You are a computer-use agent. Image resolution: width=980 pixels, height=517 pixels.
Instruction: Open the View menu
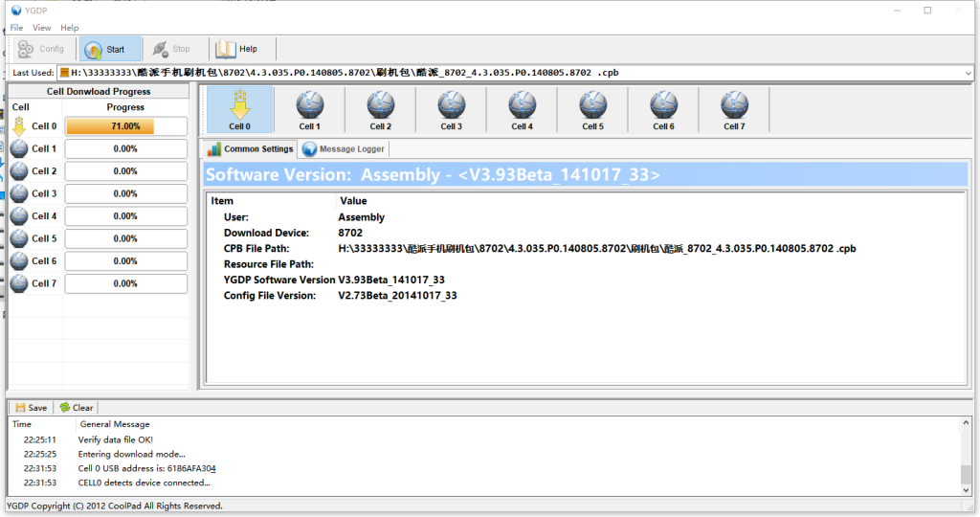click(x=42, y=28)
